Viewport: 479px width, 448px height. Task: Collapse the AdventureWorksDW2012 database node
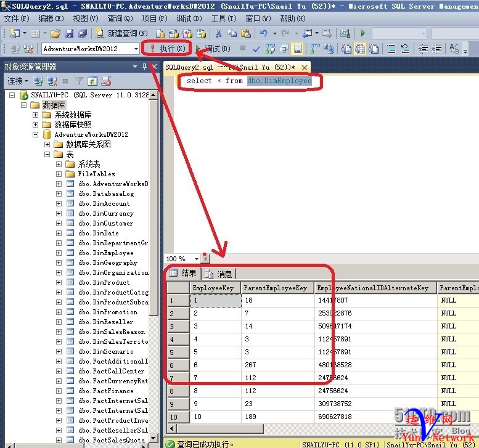(35, 134)
